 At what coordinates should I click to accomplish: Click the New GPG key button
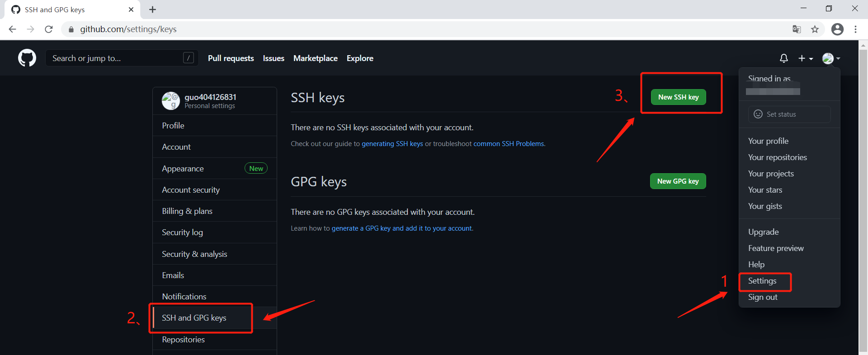point(678,181)
